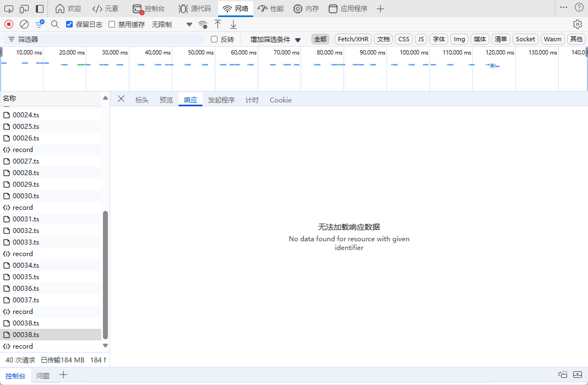This screenshot has width=588, height=385.
Task: Switch to the 元素 tab
Action: point(106,9)
